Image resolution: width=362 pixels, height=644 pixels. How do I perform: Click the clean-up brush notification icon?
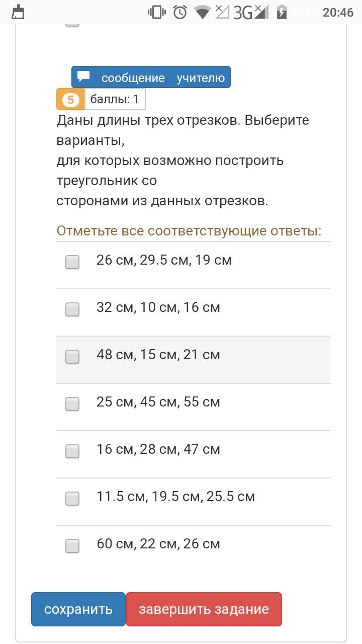[18, 12]
